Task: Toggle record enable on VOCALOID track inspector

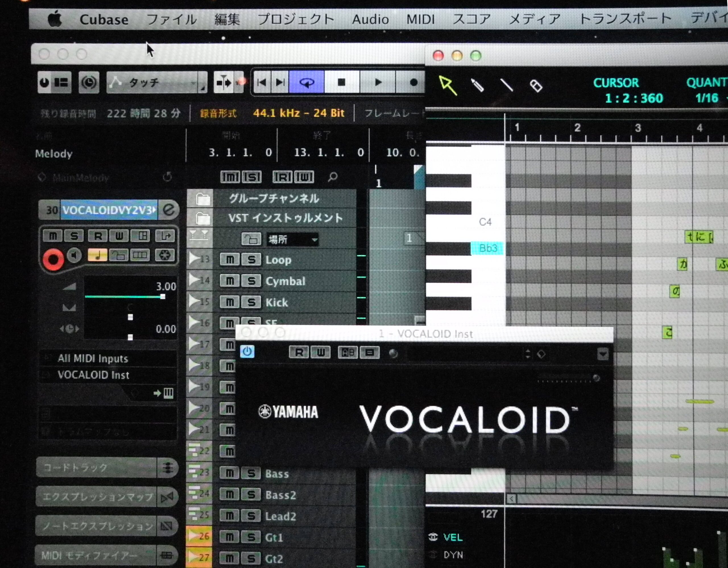Action: point(53,260)
